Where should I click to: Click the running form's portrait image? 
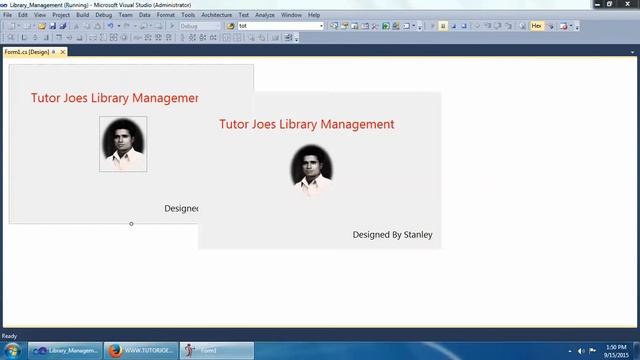click(311, 170)
